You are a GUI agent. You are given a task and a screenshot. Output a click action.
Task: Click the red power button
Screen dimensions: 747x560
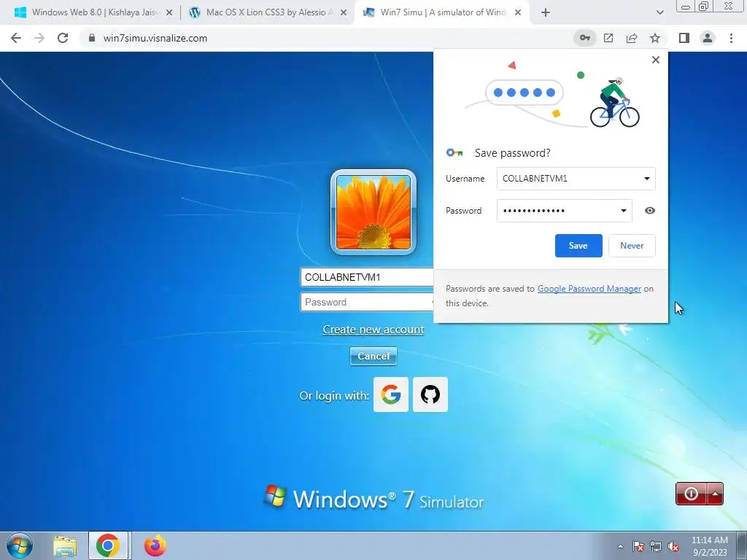pyautogui.click(x=691, y=494)
